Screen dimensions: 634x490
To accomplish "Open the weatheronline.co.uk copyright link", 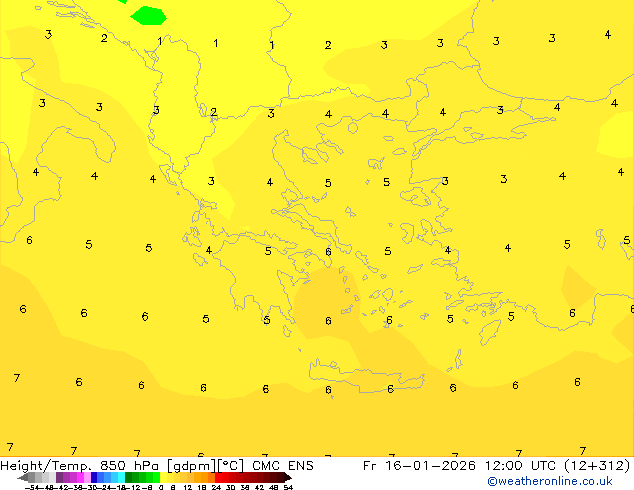I will pyautogui.click(x=550, y=481).
